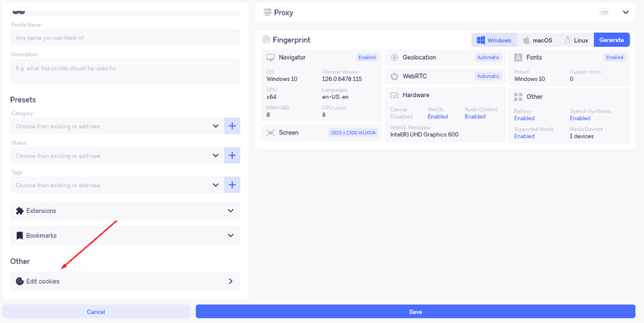Click the OS value Windows 10 in Navigator
644x323 pixels.
click(282, 78)
